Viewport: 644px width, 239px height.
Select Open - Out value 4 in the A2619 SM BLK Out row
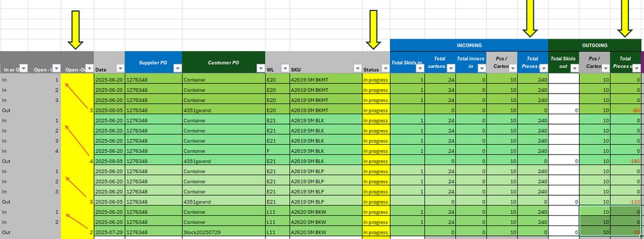(x=77, y=161)
